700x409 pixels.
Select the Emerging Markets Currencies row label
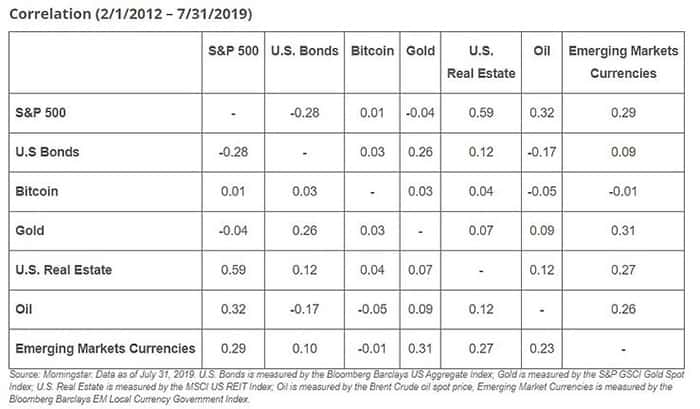click(x=105, y=349)
